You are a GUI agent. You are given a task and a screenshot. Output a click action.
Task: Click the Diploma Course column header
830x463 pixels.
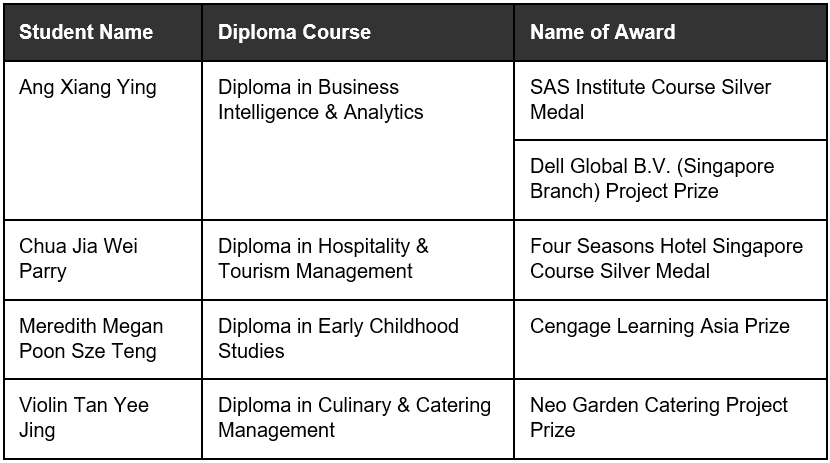click(x=358, y=32)
